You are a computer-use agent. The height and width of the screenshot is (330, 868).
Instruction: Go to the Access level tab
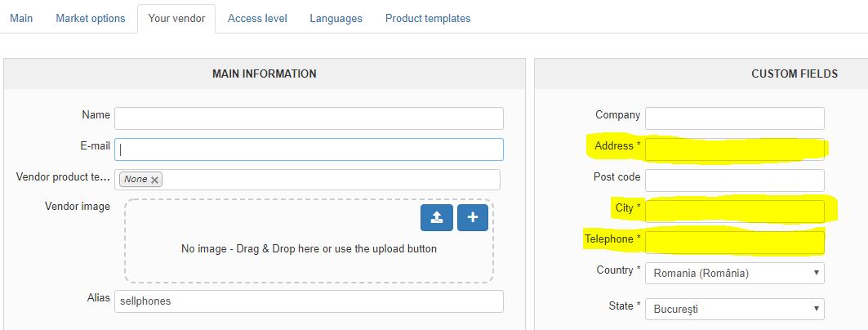(257, 18)
